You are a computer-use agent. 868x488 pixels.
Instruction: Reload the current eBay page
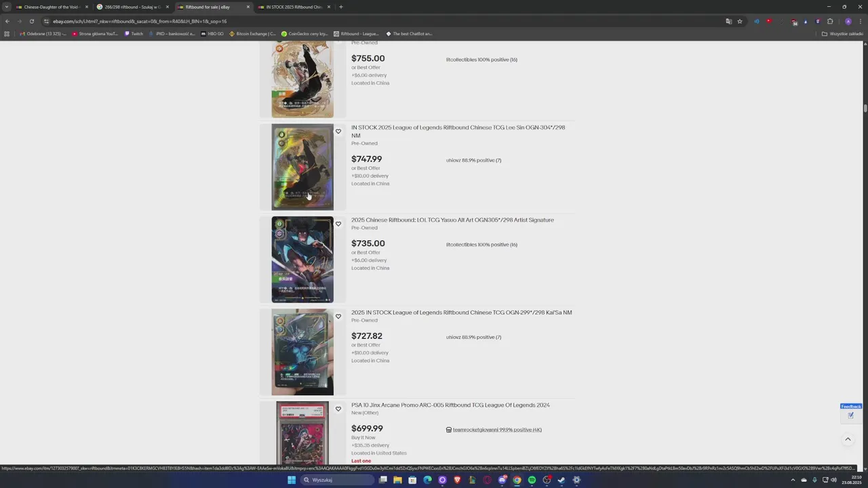point(31,21)
